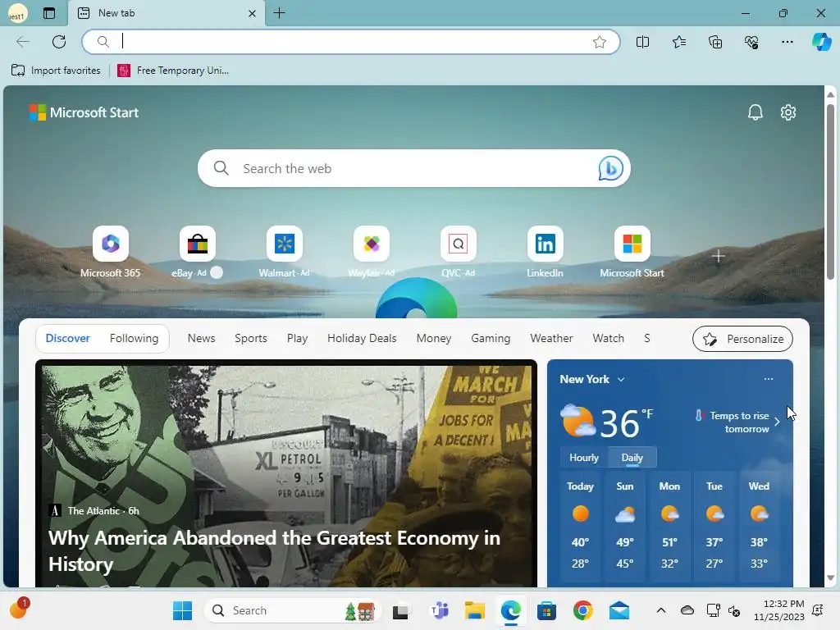Open Microsoft Store from taskbar
840x630 pixels.
546,610
